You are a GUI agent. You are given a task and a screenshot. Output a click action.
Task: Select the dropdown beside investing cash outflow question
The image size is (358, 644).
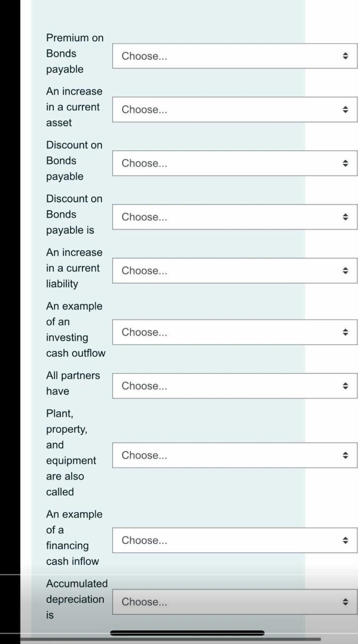point(233,332)
